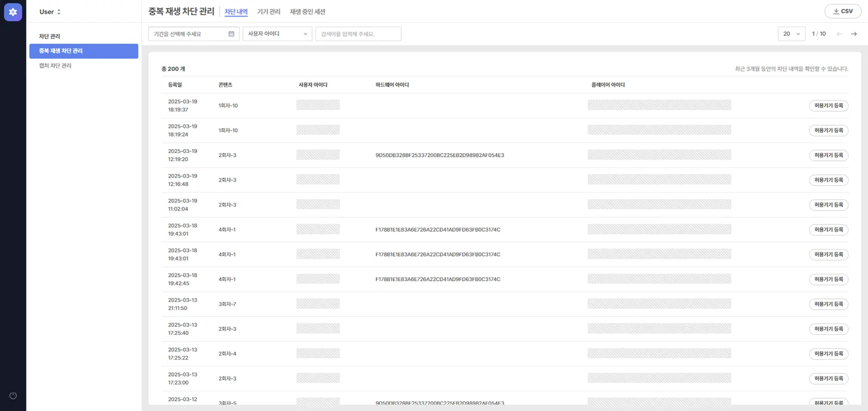Click the content cell 2회차-4

tap(227, 354)
